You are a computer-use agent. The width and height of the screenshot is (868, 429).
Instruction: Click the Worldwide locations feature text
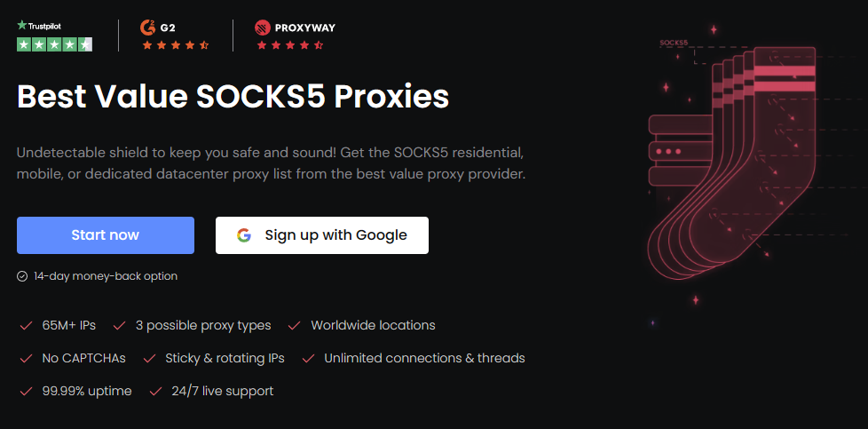tap(373, 325)
